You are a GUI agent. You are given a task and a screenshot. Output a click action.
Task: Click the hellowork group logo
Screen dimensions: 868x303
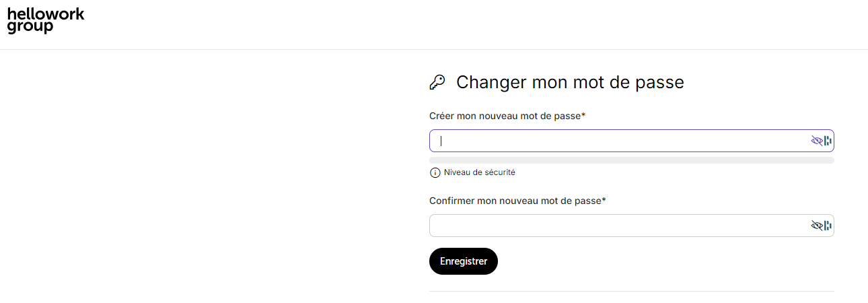click(46, 21)
